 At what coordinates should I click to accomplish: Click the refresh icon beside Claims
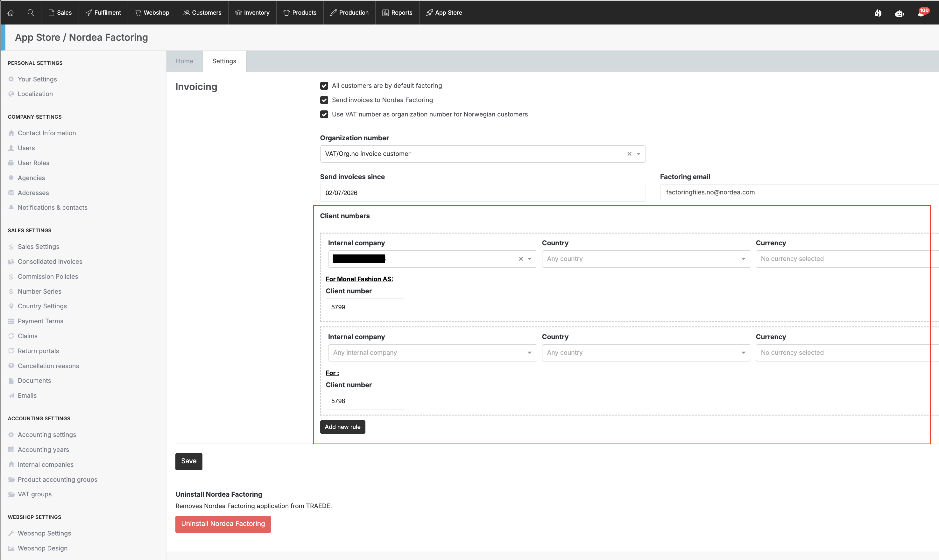click(11, 336)
